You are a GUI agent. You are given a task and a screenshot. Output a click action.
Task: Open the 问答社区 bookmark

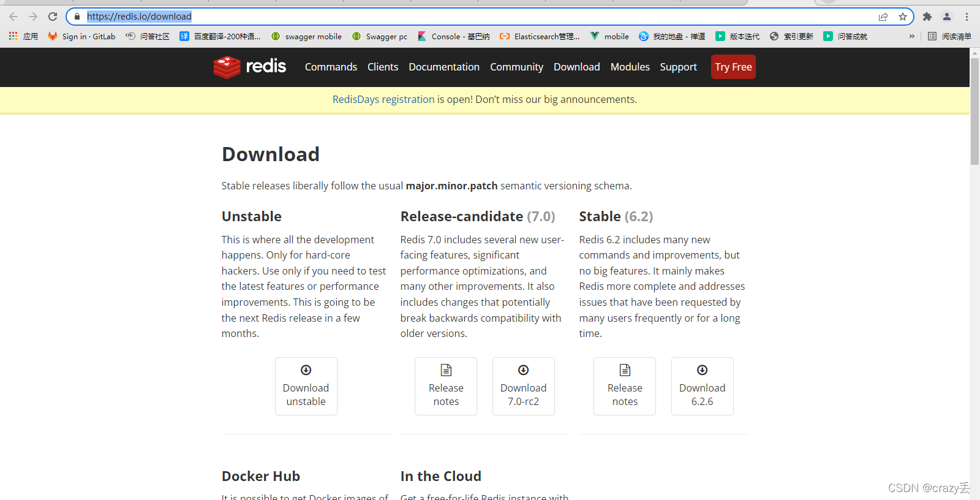tap(148, 36)
